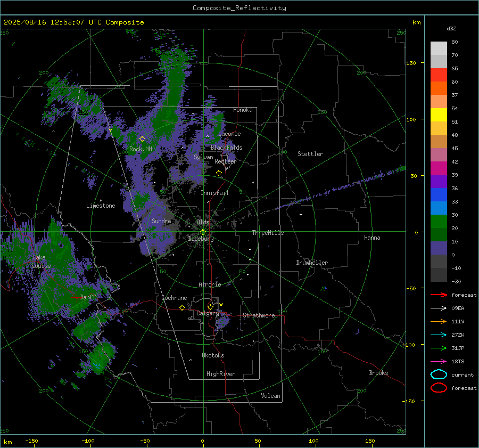The image size is (479, 448).
Task: Click the Strathmore label
Action: click(x=259, y=315)
